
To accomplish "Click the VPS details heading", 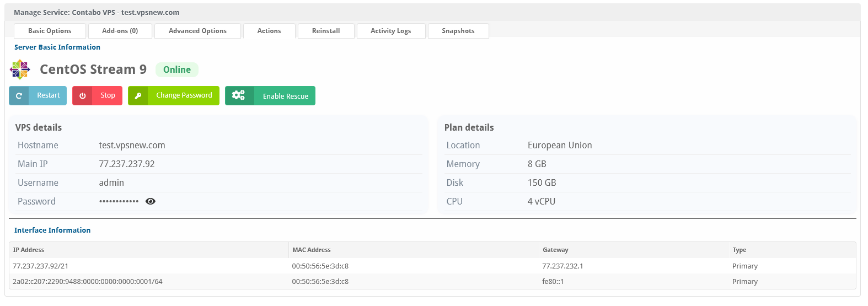I will [x=39, y=127].
